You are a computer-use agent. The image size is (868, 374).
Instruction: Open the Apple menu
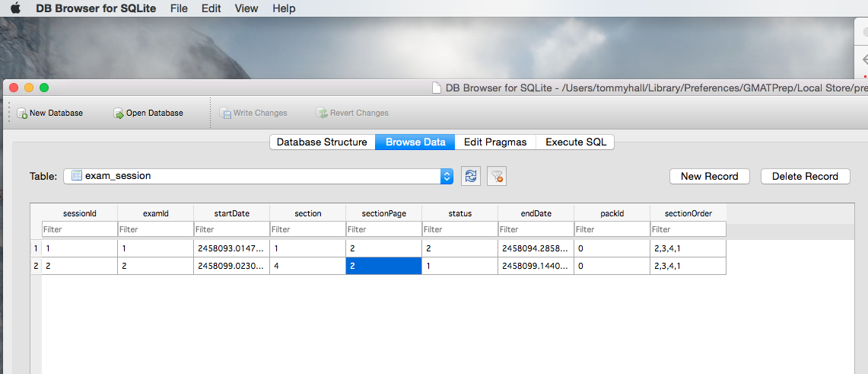[x=15, y=8]
